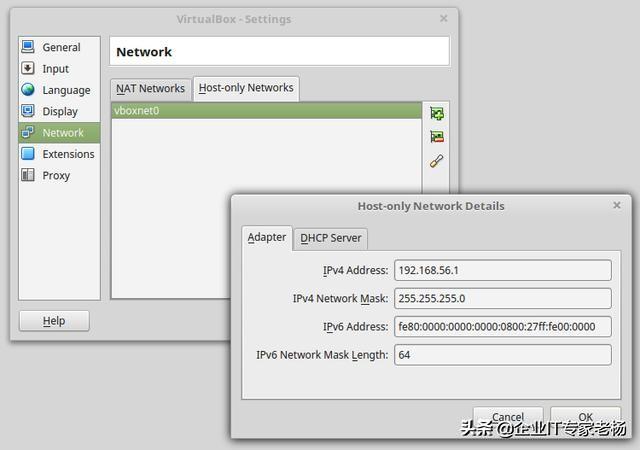Click the remove host-only network icon
This screenshot has width=640, height=450.
tap(436, 137)
